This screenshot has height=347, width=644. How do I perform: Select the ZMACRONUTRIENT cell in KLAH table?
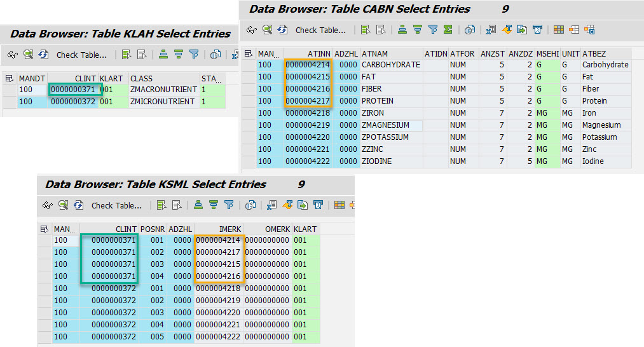(164, 90)
